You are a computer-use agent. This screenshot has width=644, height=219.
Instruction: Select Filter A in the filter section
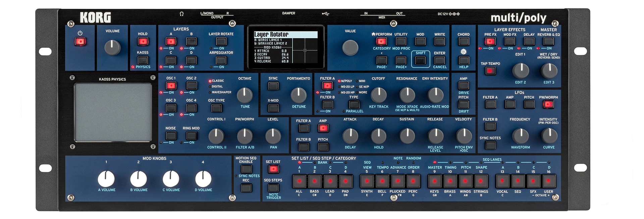tap(327, 85)
